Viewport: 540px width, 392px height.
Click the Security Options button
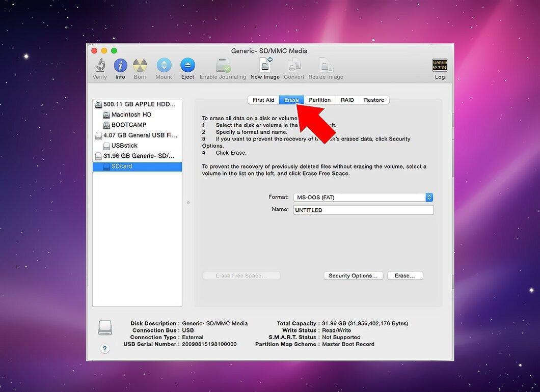click(354, 276)
